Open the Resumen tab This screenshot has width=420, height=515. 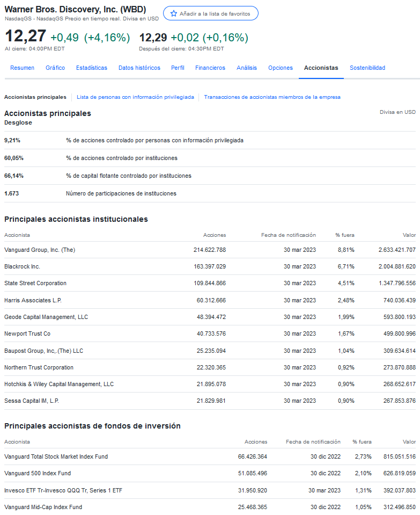click(x=23, y=68)
